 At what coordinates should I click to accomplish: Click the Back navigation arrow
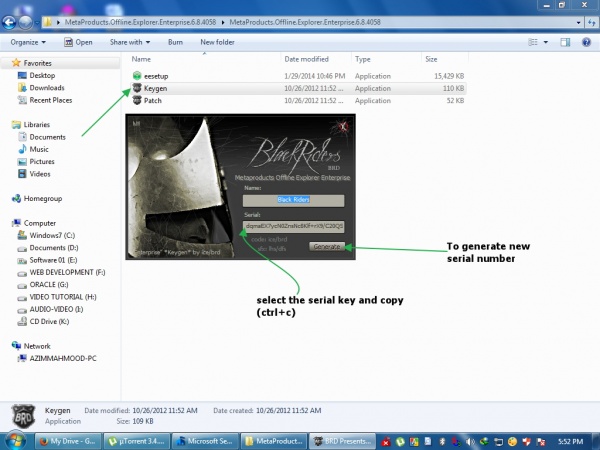coord(9,23)
